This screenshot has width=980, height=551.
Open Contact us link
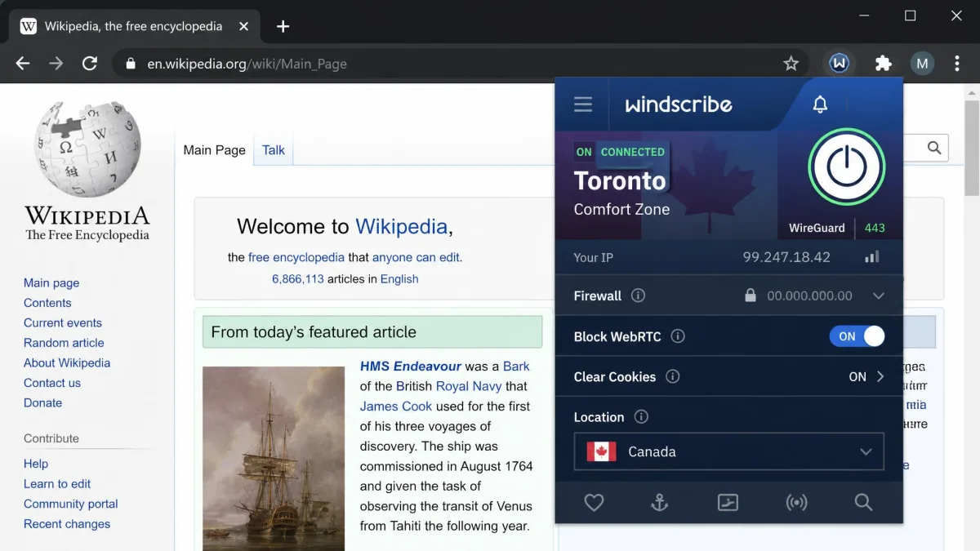tap(52, 383)
